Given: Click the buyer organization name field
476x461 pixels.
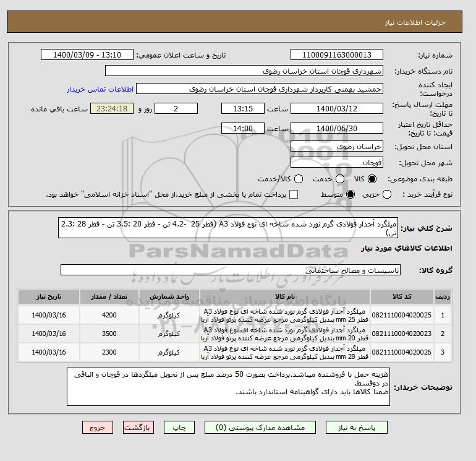Looking at the screenshot, I should [x=244, y=71].
